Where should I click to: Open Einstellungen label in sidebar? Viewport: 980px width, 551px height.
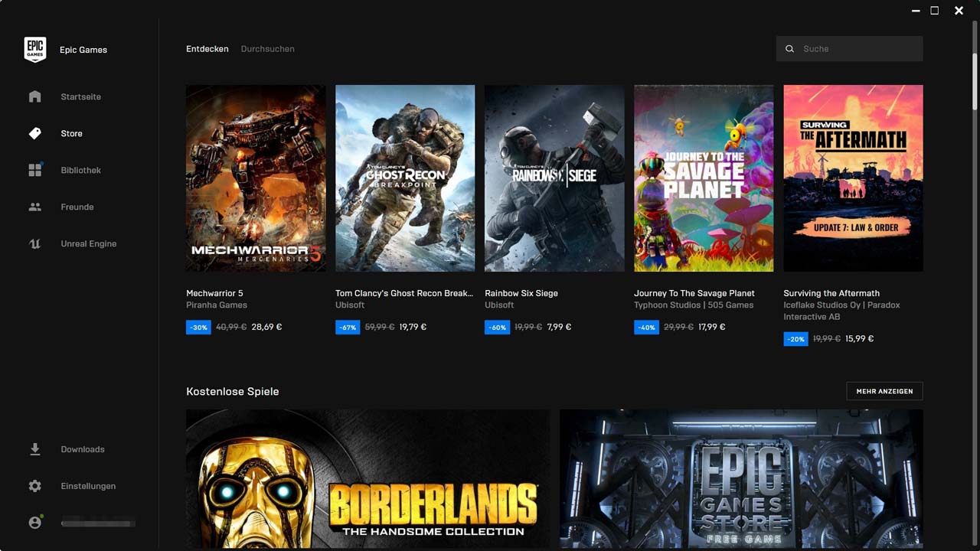pos(88,487)
